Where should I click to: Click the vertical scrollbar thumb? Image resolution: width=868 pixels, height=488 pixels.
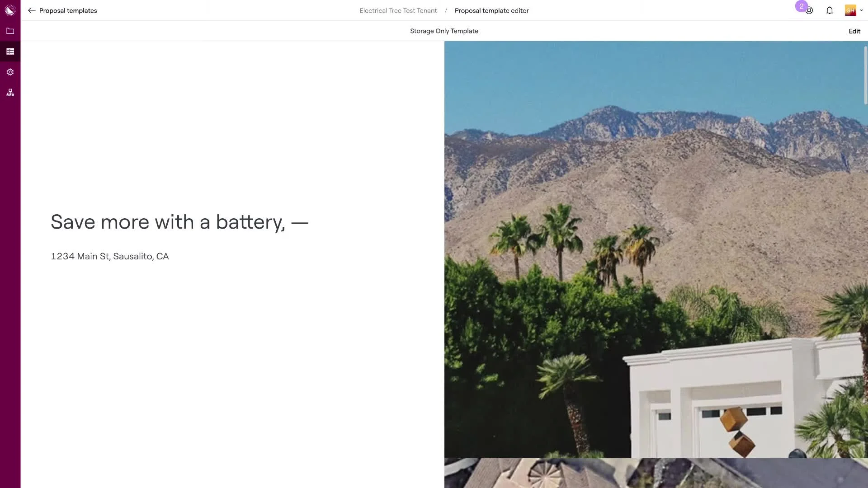(x=866, y=75)
